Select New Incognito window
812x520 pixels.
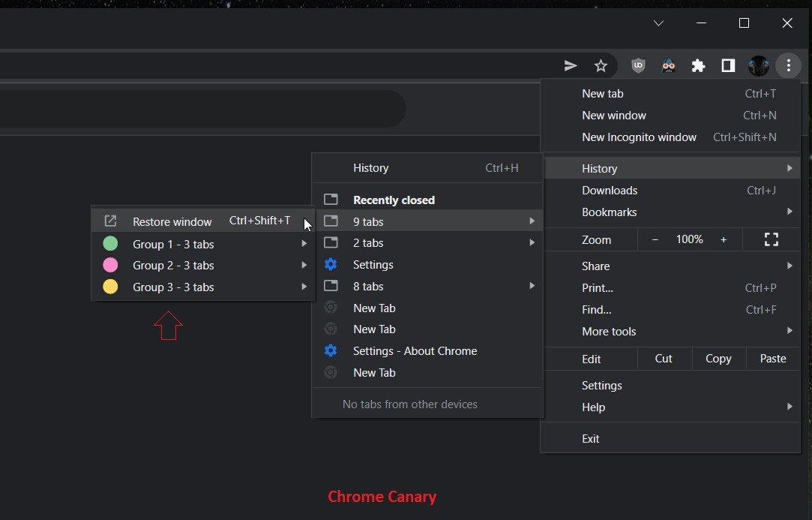click(x=639, y=137)
